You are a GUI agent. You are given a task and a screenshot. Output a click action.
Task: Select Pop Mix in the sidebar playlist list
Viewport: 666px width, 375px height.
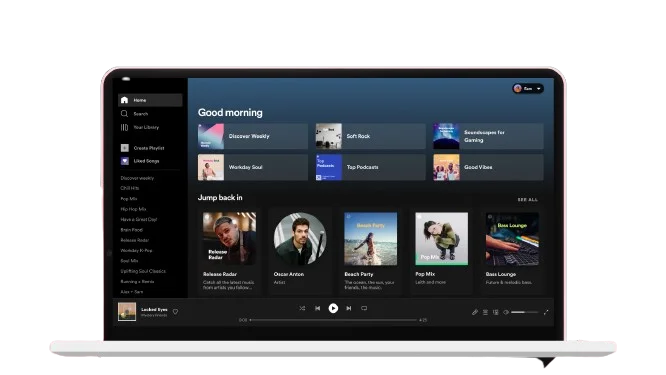[129, 199]
